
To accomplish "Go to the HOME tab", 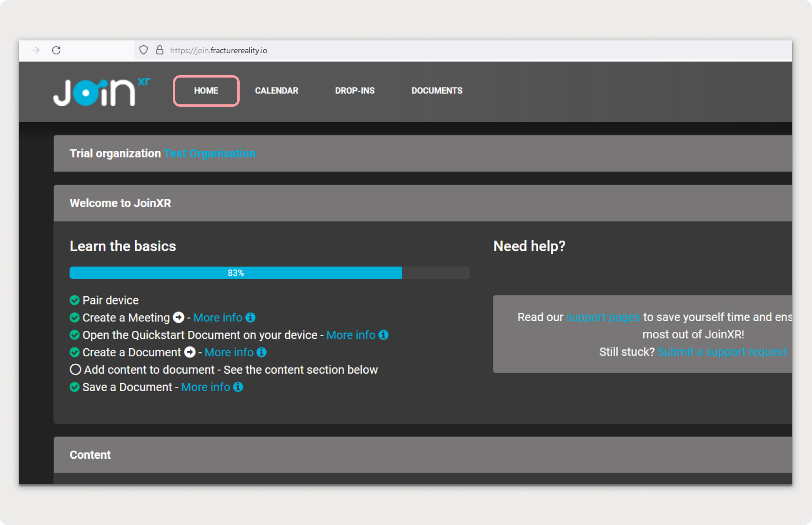I will pyautogui.click(x=206, y=91).
